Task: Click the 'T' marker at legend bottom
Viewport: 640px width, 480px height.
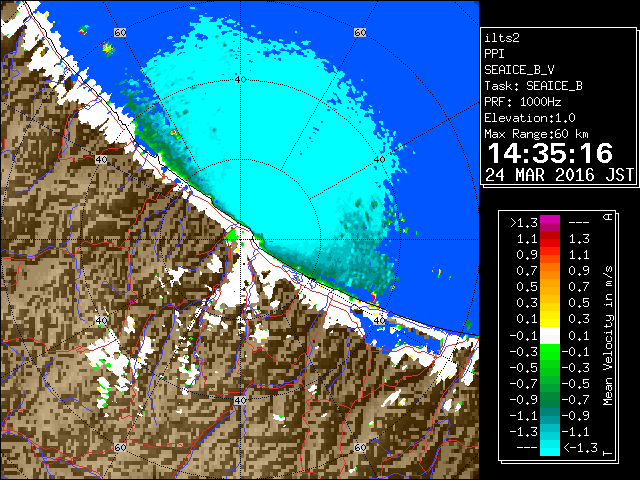Action: click(609, 453)
